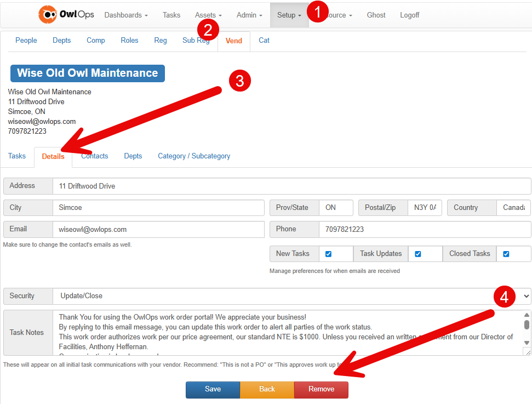Screen dimensions: 532x404
Task: Open the Roles tab
Action: [129, 41]
